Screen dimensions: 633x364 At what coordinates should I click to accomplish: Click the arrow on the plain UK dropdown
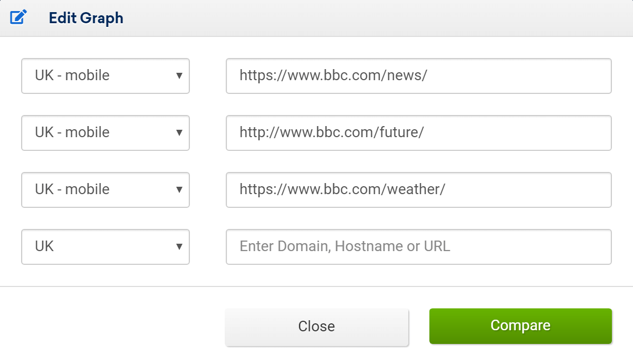point(179,247)
